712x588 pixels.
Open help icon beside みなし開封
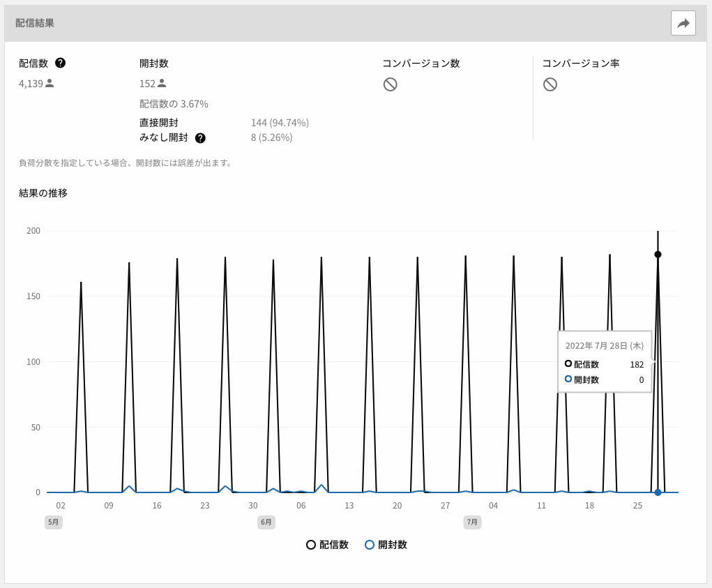(x=200, y=138)
